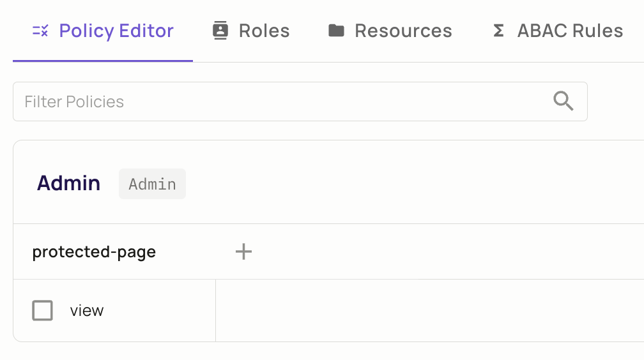This screenshot has height=360, width=644.
Task: Enable the view permission checkbox
Action: coord(42,310)
